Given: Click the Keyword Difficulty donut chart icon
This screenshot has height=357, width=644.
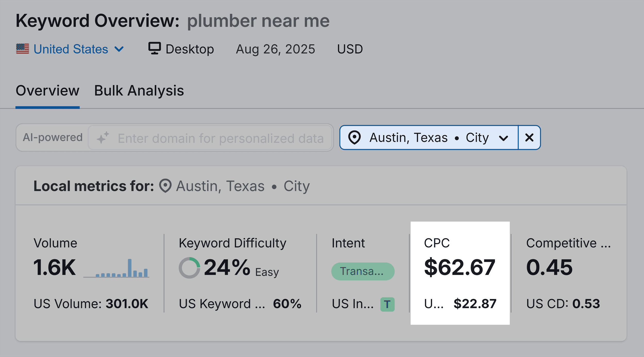Looking at the screenshot, I should (189, 268).
